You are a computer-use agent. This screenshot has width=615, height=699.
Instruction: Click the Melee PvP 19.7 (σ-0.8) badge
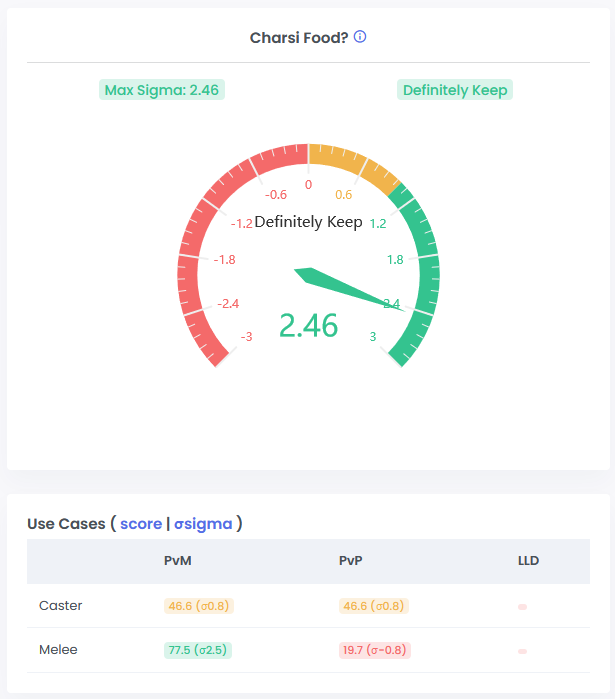pos(375,650)
